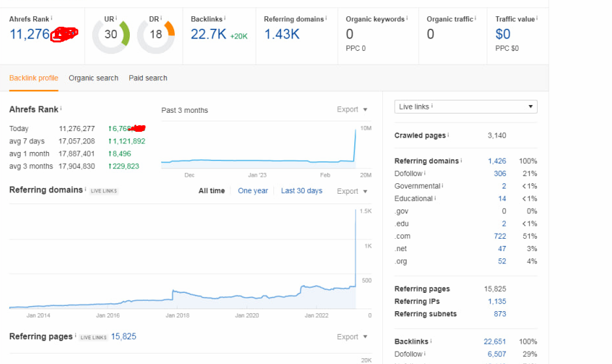
Task: Open the 722 .com domains link
Action: tap(500, 236)
